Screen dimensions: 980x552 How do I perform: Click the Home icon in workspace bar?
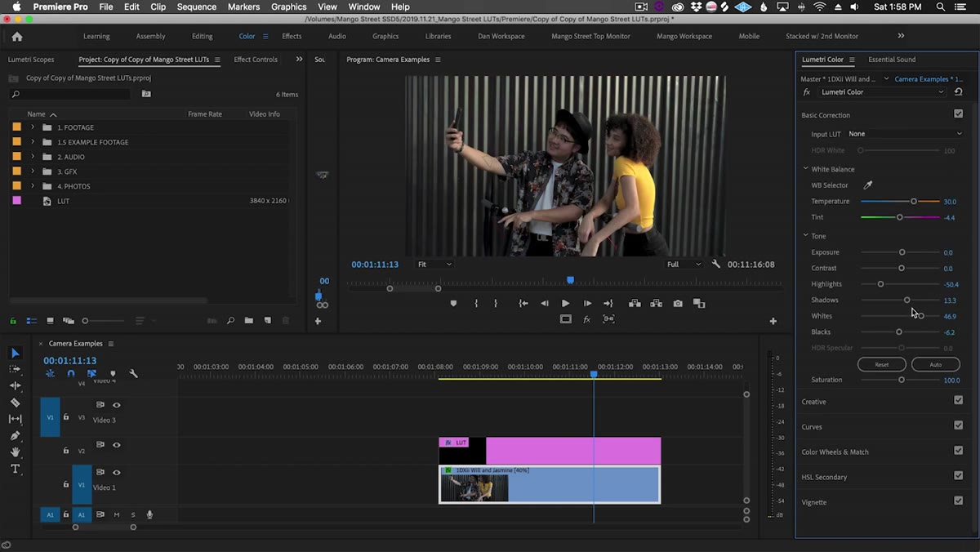coord(17,36)
